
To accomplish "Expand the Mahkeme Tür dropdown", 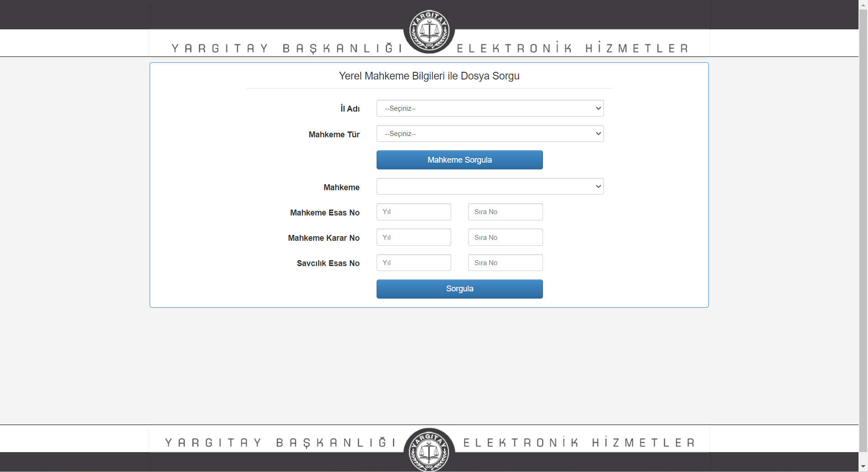I will (x=490, y=134).
